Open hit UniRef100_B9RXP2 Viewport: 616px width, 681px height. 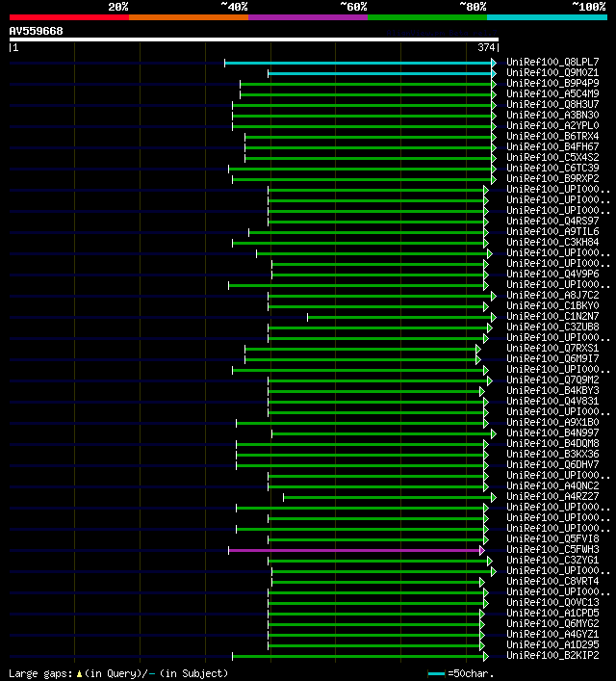tap(552, 178)
